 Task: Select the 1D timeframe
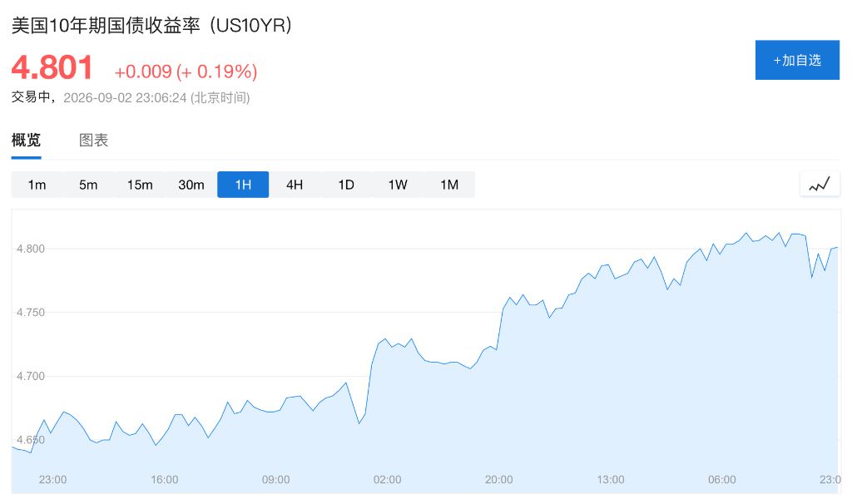pyautogui.click(x=346, y=185)
